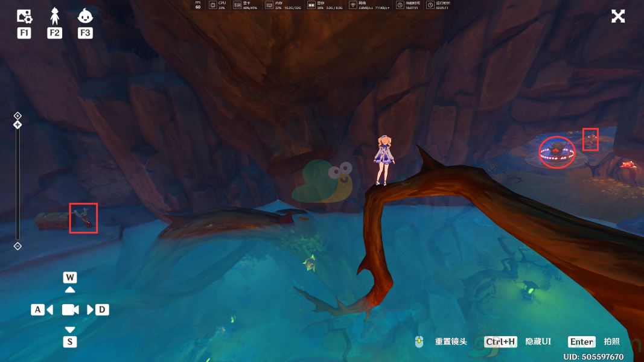Click the 隐藏UI label
644x362 pixels.
pos(538,341)
